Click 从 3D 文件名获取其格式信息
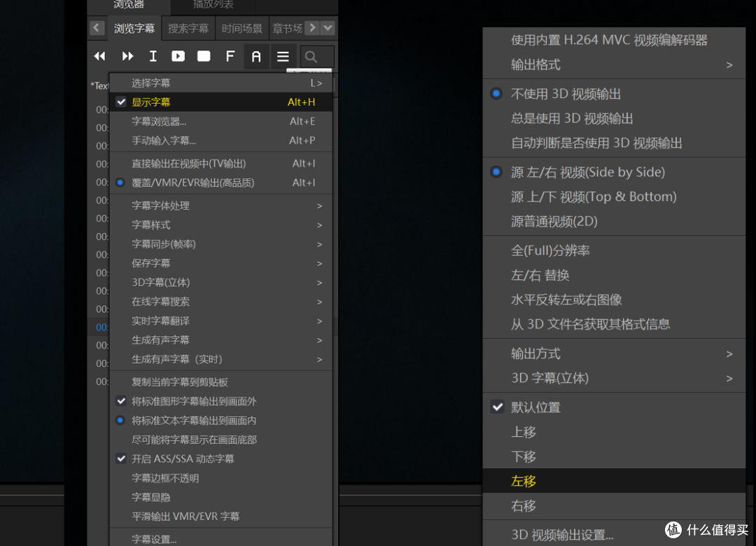756x546 pixels. pyautogui.click(x=615, y=324)
